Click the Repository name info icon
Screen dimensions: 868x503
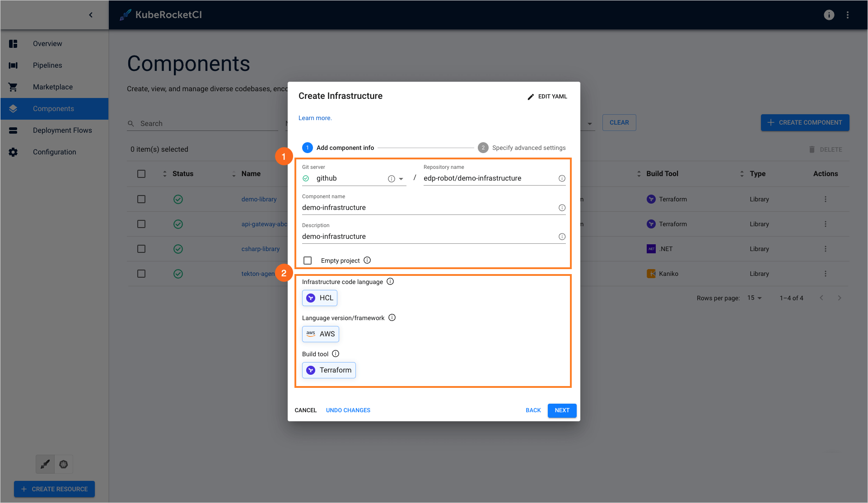562,179
